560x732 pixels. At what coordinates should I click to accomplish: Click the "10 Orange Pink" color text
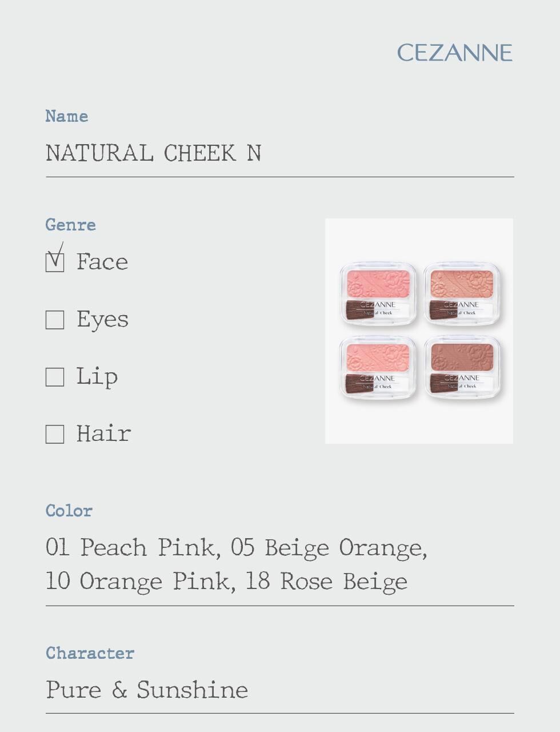[x=139, y=582]
